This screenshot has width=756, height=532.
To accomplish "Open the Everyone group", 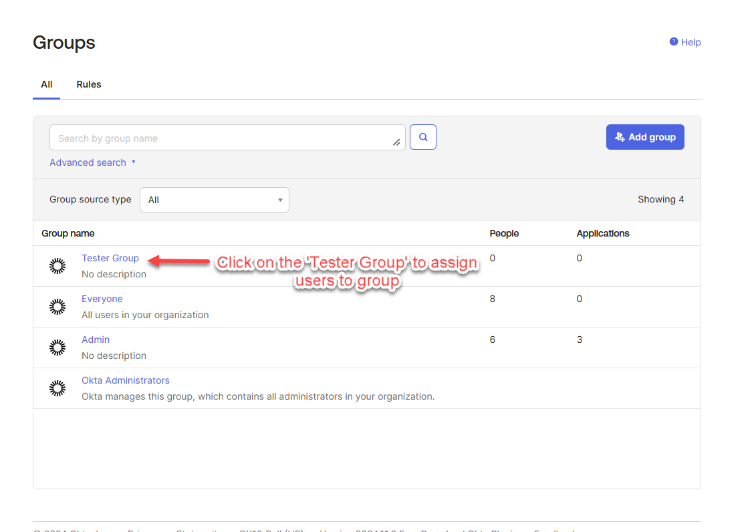I will [102, 299].
